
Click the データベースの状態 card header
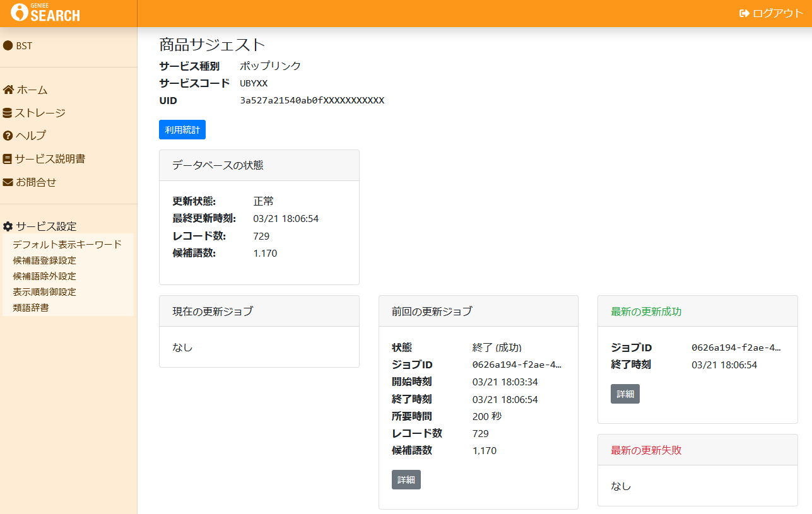click(x=259, y=165)
